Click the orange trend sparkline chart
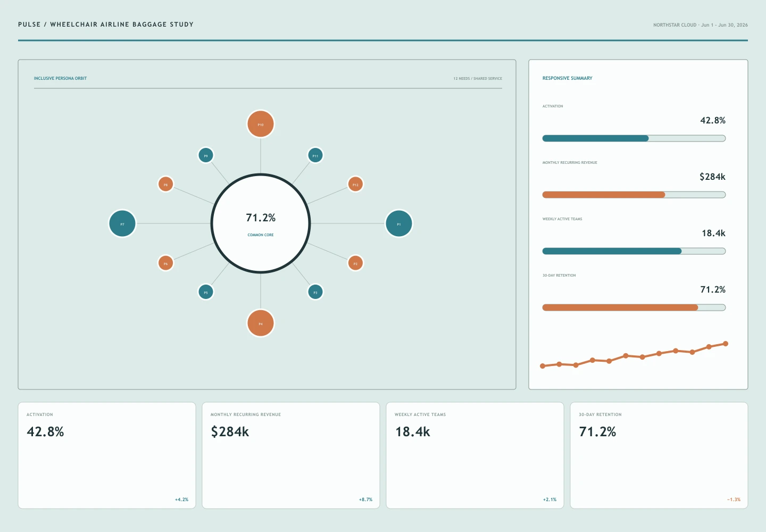This screenshot has height=532, width=766. coord(634,355)
